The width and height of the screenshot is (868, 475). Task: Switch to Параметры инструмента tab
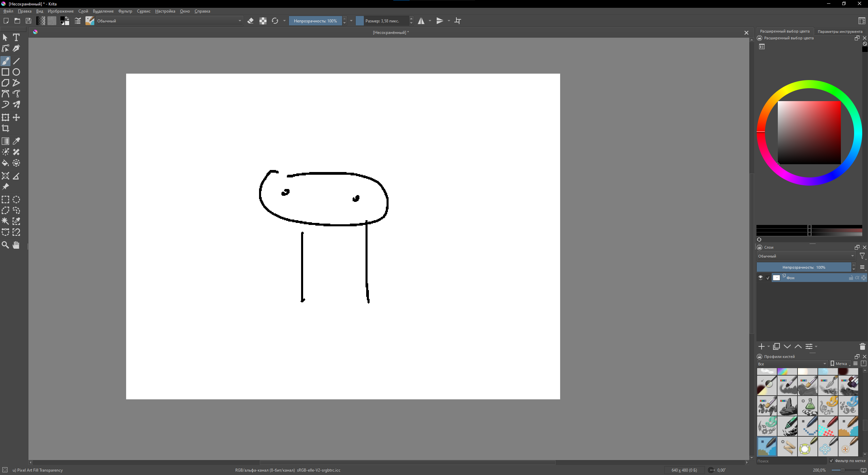point(840,32)
